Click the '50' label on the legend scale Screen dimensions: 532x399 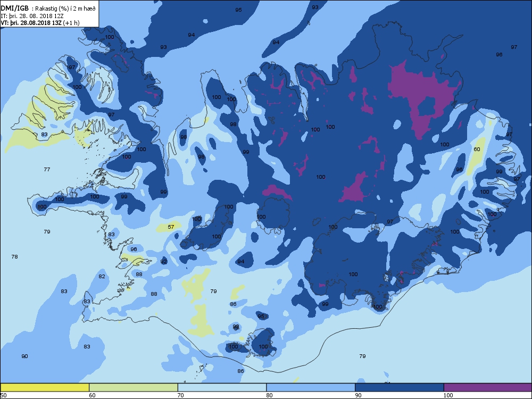[3, 395]
